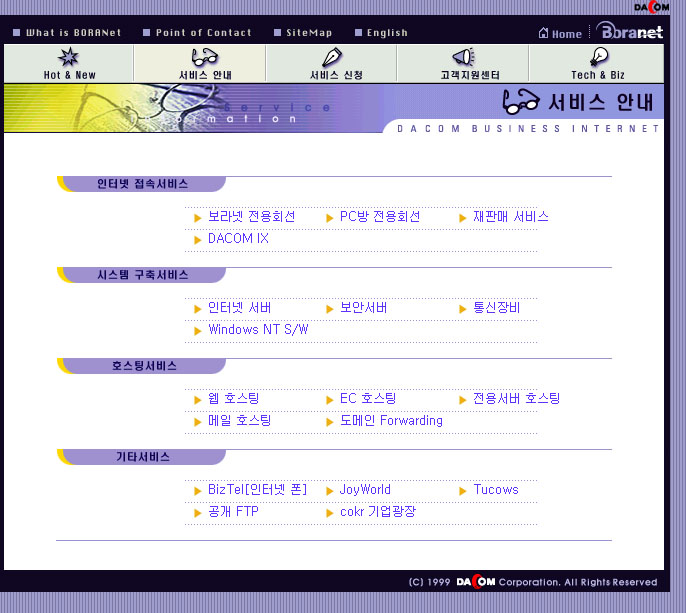This screenshot has width=686, height=613.
Task: Click the arrow bullet beside 통신장비
Action: tap(462, 309)
